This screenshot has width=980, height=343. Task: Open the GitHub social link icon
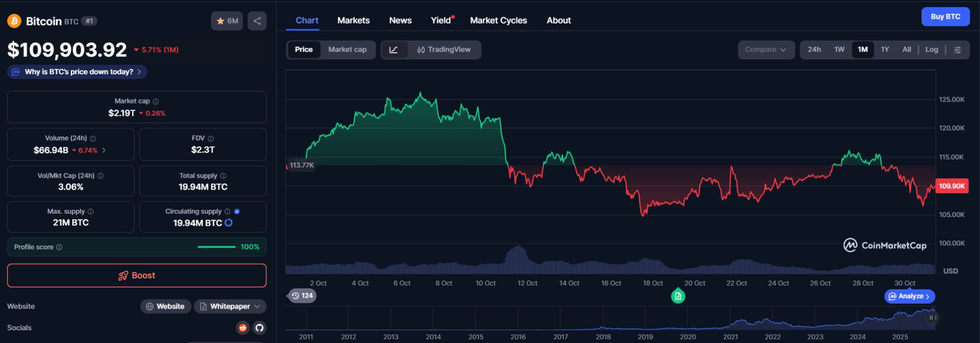[259, 328]
